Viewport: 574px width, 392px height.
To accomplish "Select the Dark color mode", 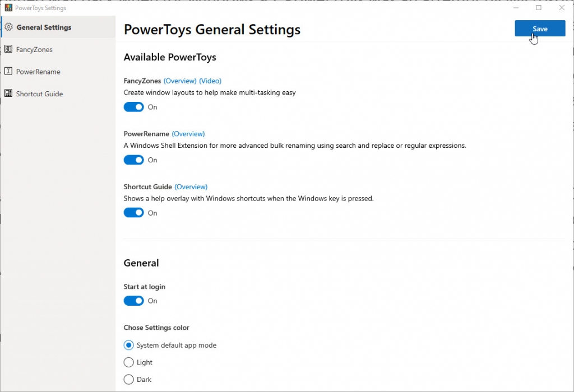I will tap(128, 379).
